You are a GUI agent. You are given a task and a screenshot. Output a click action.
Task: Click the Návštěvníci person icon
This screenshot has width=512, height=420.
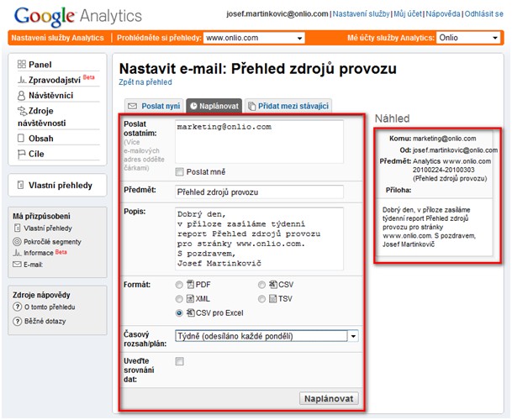21,95
